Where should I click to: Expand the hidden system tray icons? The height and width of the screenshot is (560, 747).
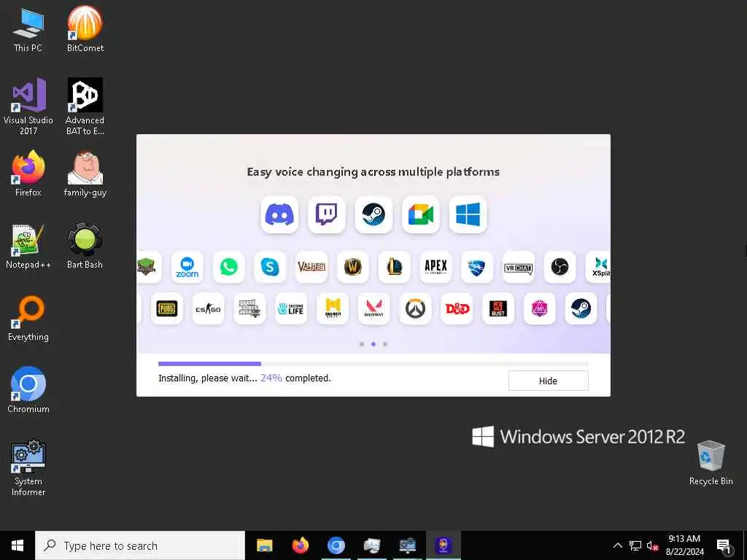(x=617, y=545)
